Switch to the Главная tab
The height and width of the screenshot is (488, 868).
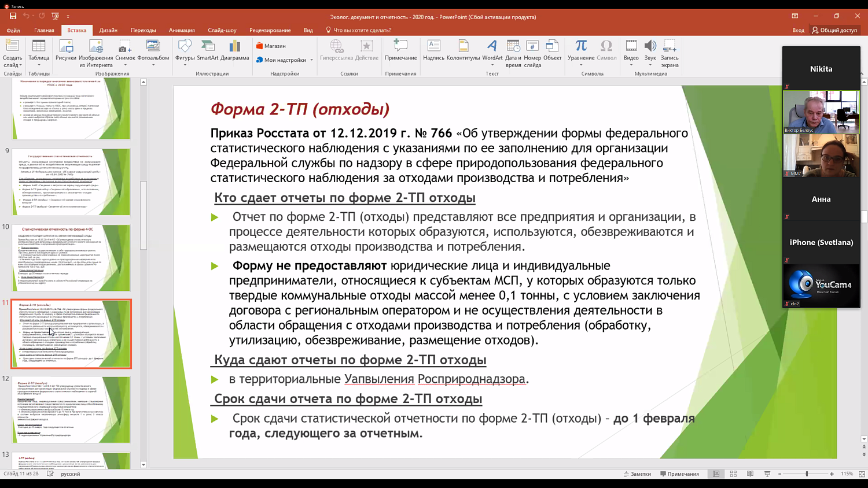click(44, 30)
